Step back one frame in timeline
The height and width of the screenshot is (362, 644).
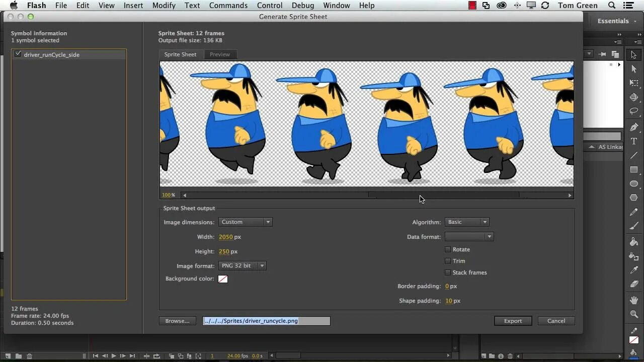pyautogui.click(x=105, y=356)
